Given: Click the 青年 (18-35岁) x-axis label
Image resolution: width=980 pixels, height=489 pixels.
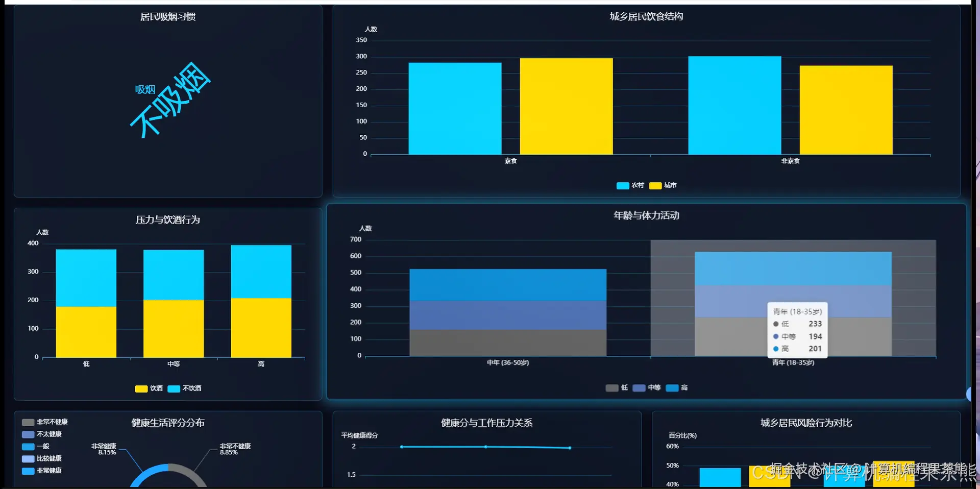Looking at the screenshot, I should 793,363.
